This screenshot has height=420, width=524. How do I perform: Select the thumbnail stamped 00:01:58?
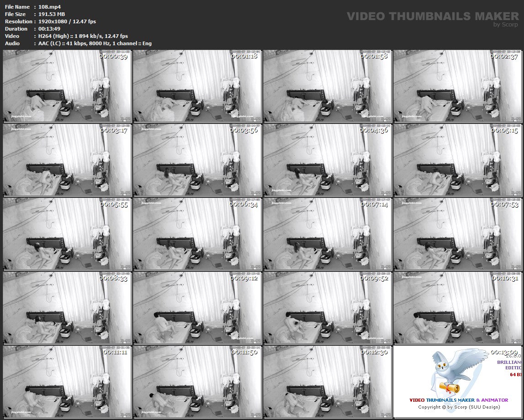tap(328, 86)
